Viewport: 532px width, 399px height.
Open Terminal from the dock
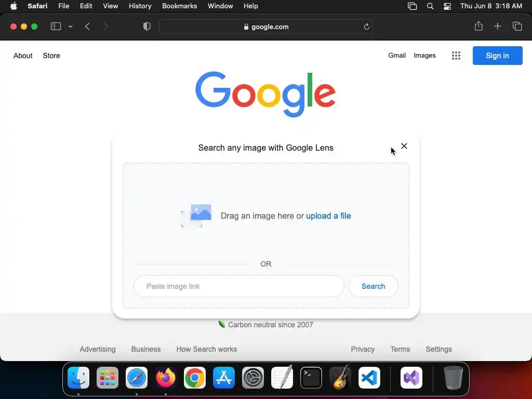point(311,378)
